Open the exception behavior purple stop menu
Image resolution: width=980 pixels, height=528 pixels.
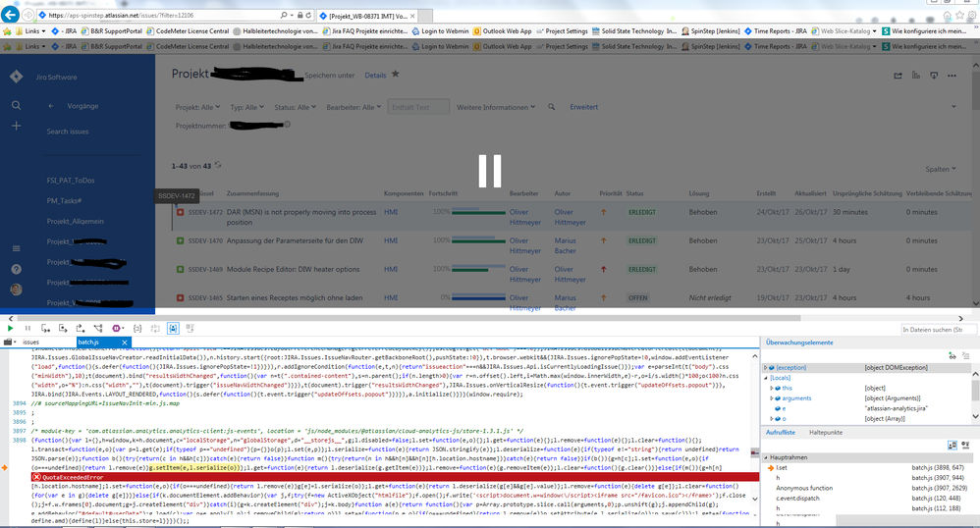click(118, 328)
